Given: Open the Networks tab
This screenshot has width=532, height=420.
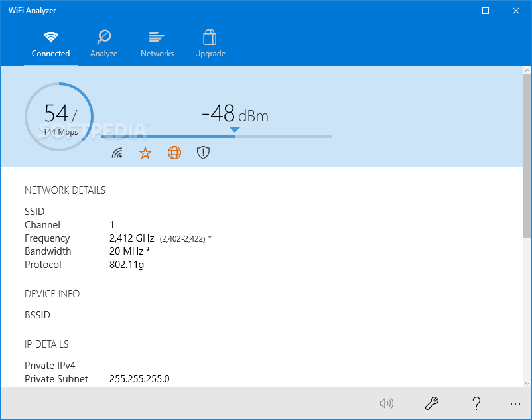Looking at the screenshot, I should pos(157,44).
